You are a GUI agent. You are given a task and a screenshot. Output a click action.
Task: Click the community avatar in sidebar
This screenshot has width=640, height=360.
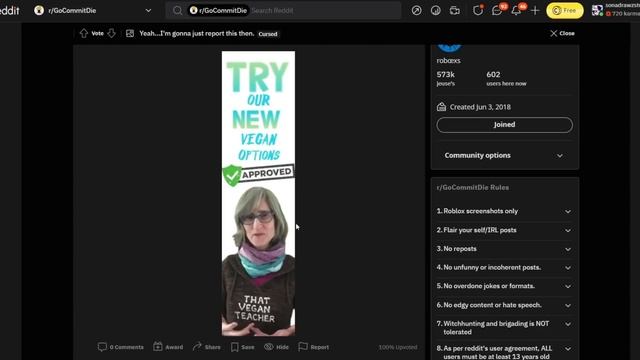449,48
